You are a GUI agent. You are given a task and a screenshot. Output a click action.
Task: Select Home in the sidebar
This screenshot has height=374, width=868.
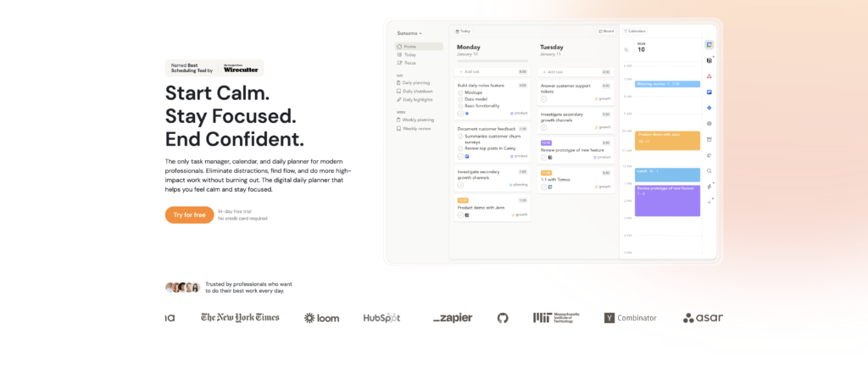(419, 47)
